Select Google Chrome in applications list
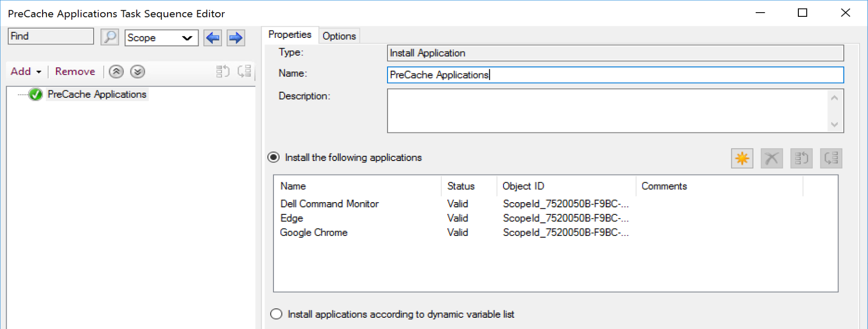The width and height of the screenshot is (868, 329). 314,233
